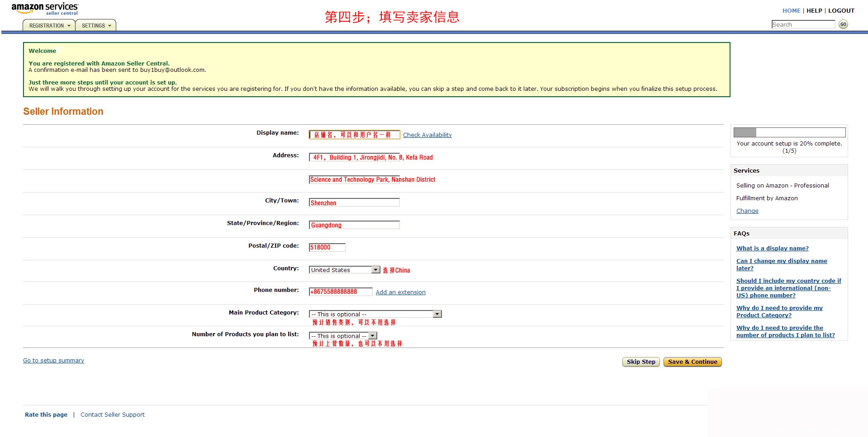The height and width of the screenshot is (437, 868).
Task: Click LOGOUT in the header
Action: coord(841,10)
